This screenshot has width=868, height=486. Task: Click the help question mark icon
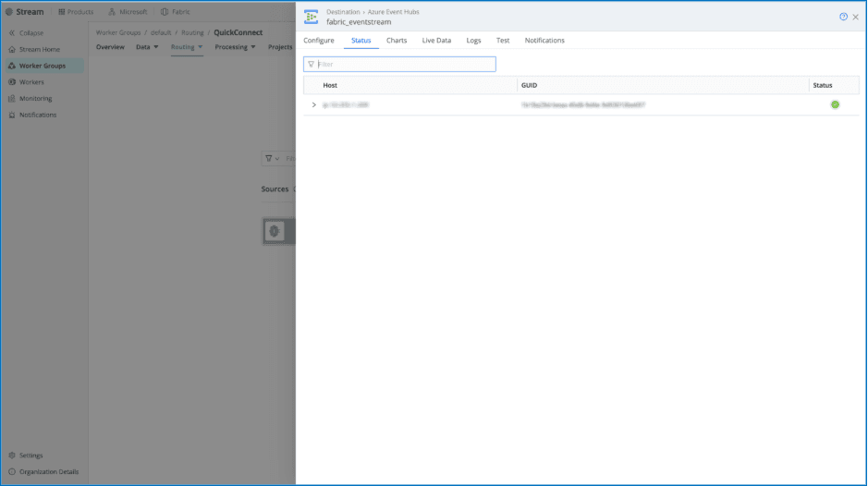pyautogui.click(x=843, y=17)
